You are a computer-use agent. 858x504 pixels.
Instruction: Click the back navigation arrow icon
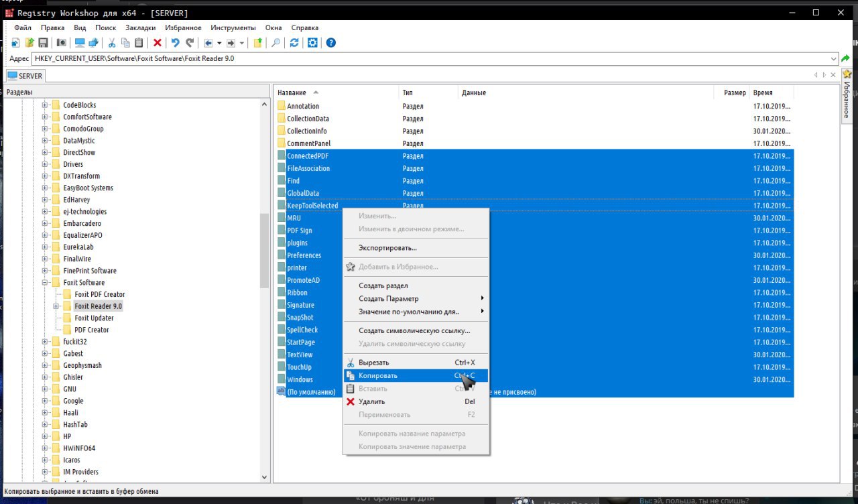208,43
